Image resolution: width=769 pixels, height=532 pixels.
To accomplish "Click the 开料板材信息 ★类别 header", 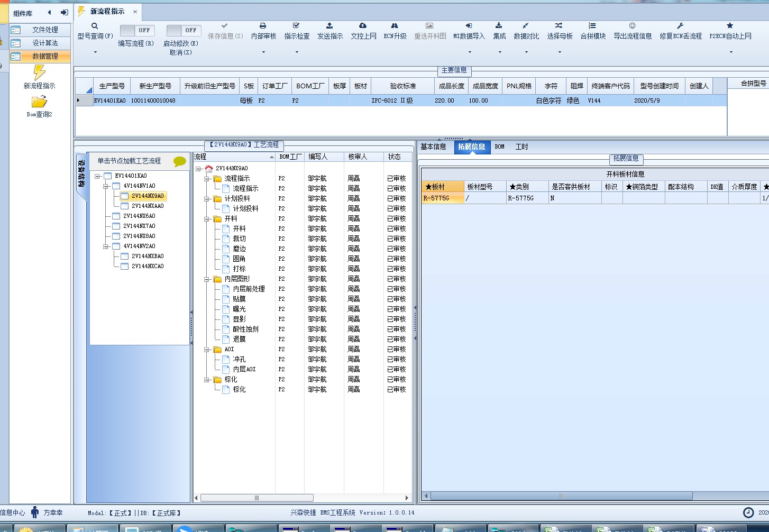I will pyautogui.click(x=527, y=187).
